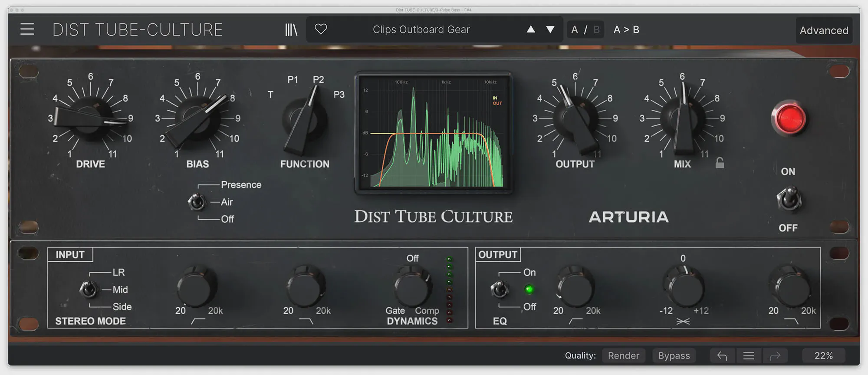Select the next preset with down arrow

(x=550, y=30)
